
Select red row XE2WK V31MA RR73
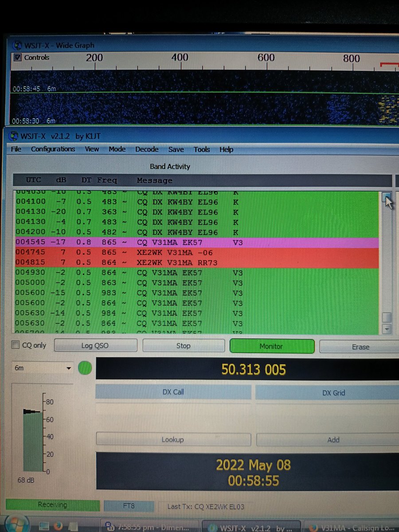coord(196,263)
